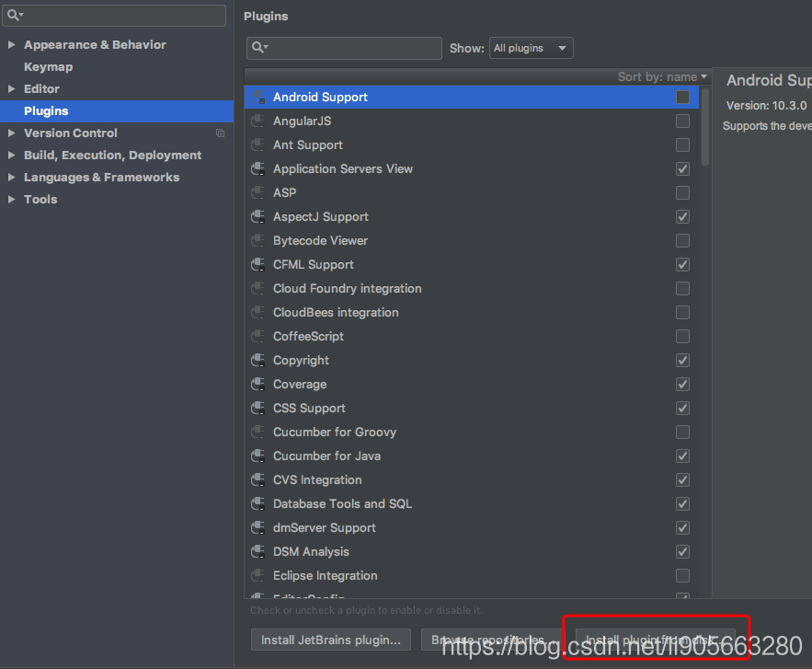Select the Coverage plugin row
The width and height of the screenshot is (812, 669).
pos(471,384)
